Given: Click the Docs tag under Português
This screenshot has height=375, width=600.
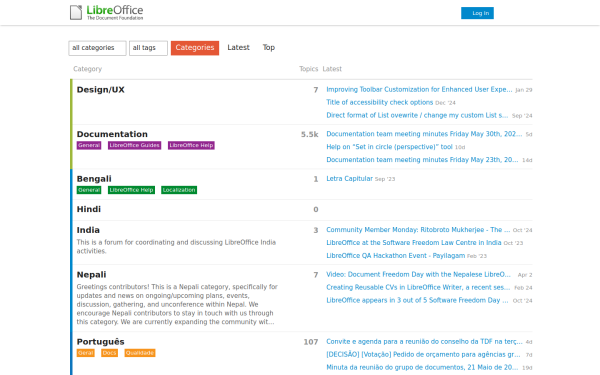Looking at the screenshot, I should [x=109, y=353].
